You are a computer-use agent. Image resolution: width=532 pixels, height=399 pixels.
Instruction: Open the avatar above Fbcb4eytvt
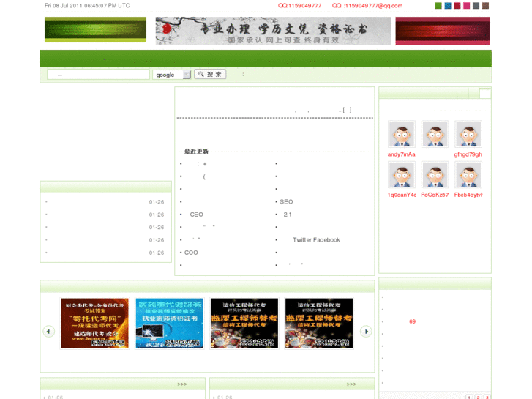(x=468, y=174)
